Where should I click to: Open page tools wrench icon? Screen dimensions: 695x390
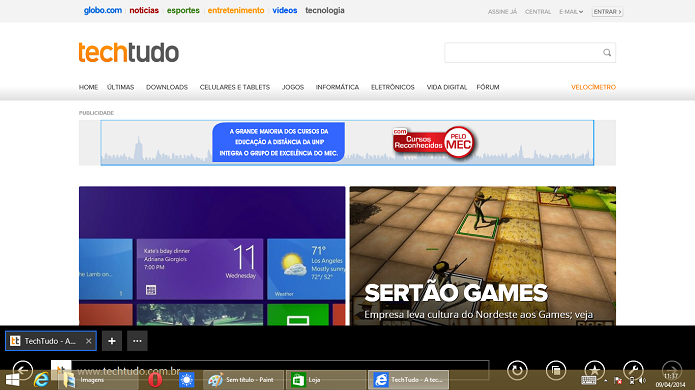point(633,370)
